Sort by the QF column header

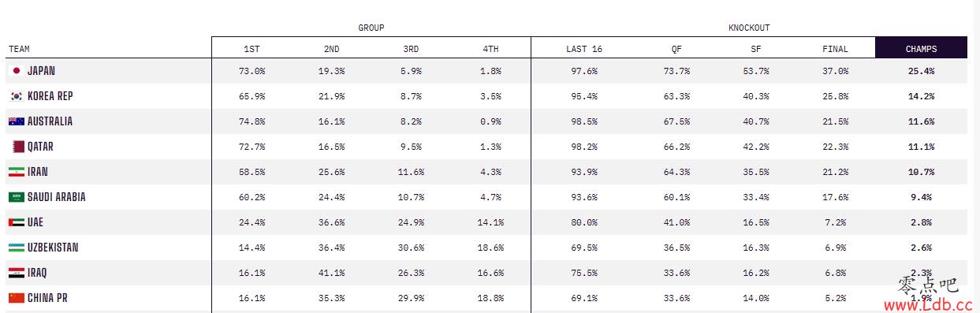click(x=676, y=49)
